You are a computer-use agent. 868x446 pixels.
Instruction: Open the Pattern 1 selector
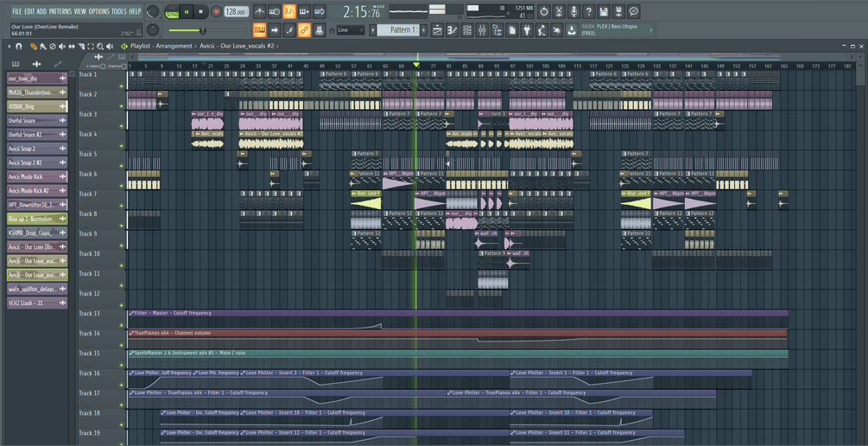point(398,30)
